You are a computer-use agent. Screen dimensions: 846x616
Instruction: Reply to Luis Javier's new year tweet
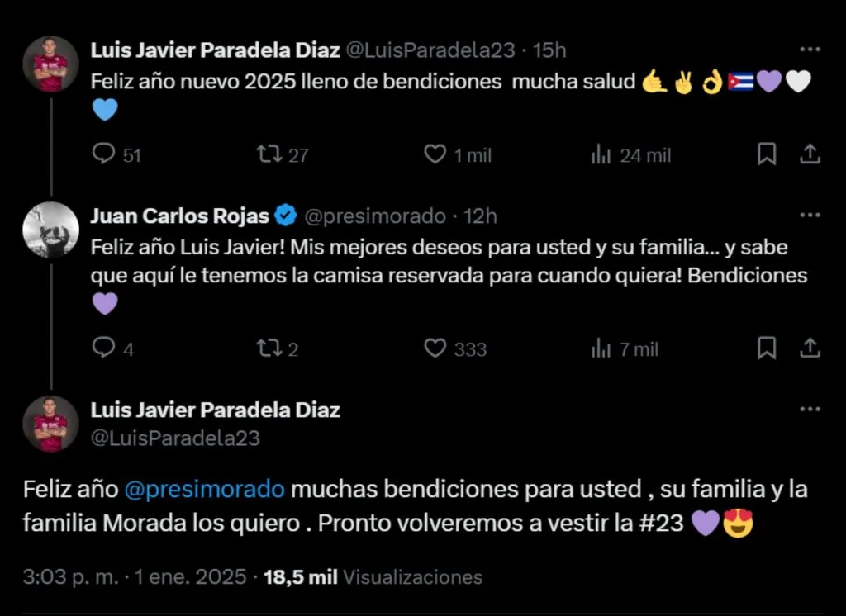(102, 154)
